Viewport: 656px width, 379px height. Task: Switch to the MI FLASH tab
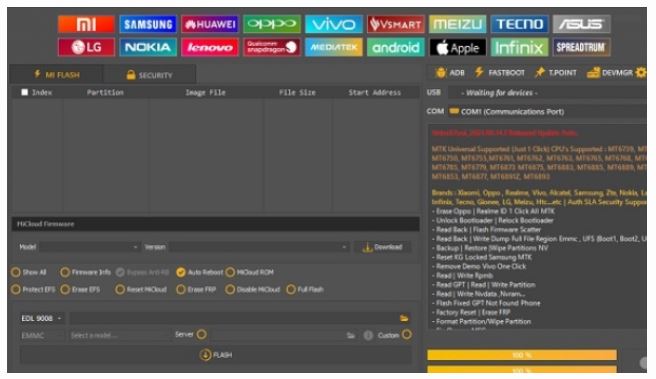[x=57, y=75]
